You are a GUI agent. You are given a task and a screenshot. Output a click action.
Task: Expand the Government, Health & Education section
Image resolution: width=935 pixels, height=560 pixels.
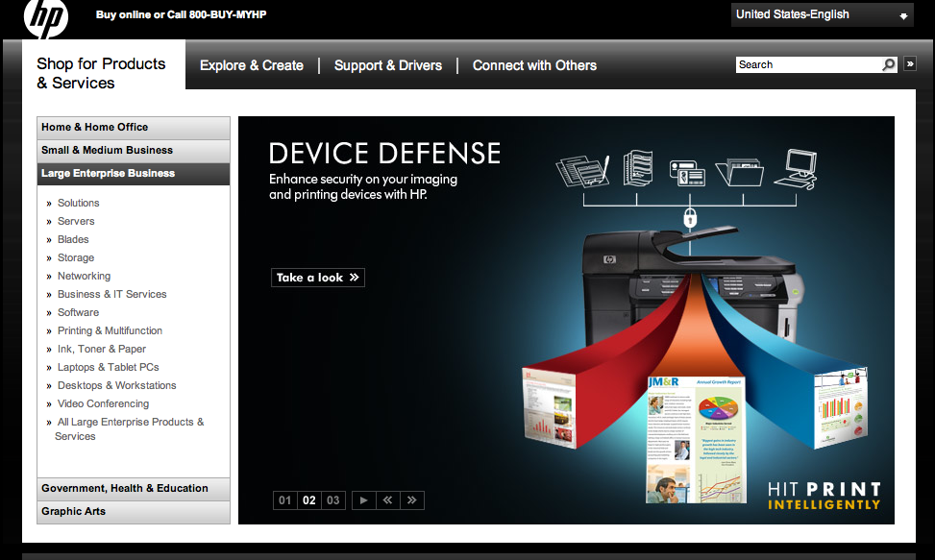pos(134,489)
